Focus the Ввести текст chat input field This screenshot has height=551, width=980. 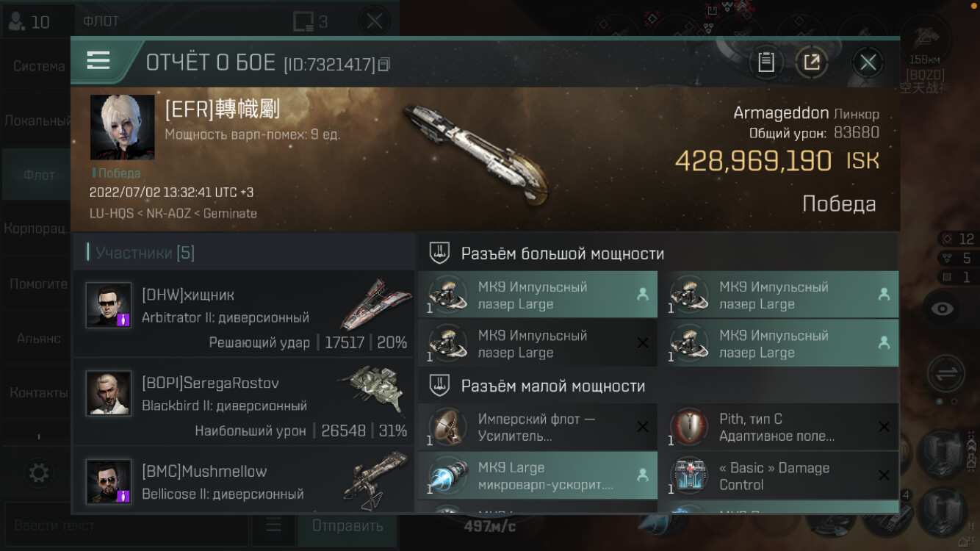[x=126, y=526]
